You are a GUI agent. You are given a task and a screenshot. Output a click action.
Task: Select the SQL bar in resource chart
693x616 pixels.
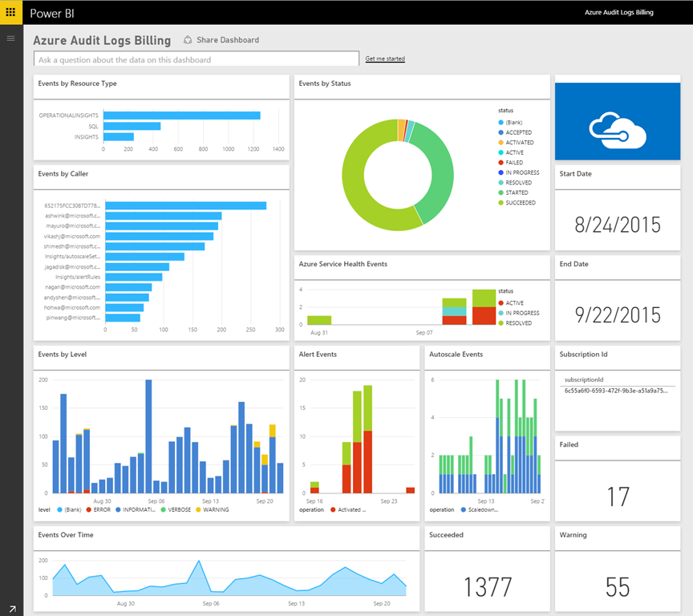coord(132,127)
